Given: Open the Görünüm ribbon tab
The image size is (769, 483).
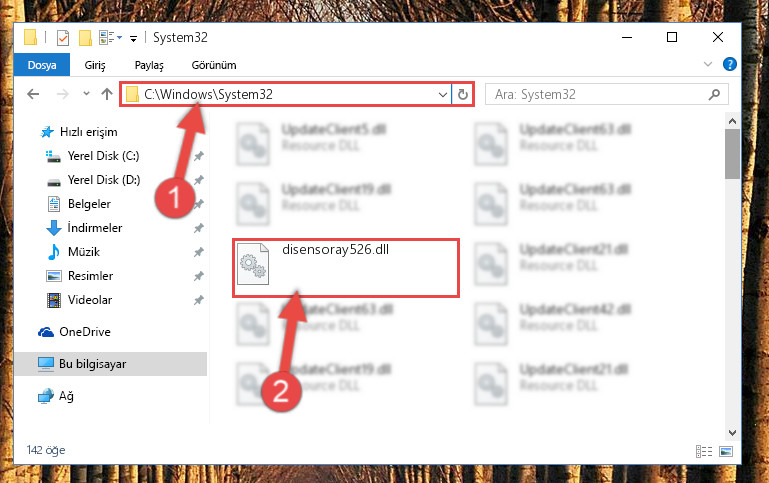Looking at the screenshot, I should pos(214,65).
